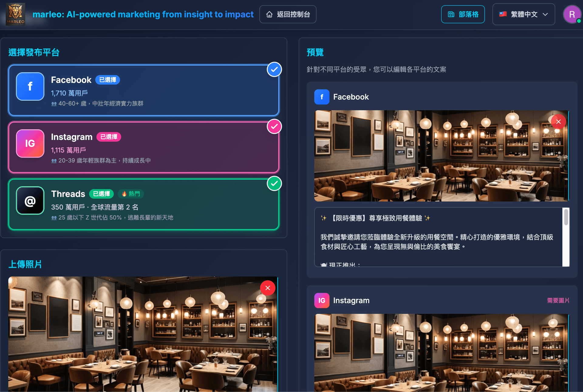This screenshot has width=583, height=392.
Task: Open the 部落格 blog button
Action: (463, 14)
